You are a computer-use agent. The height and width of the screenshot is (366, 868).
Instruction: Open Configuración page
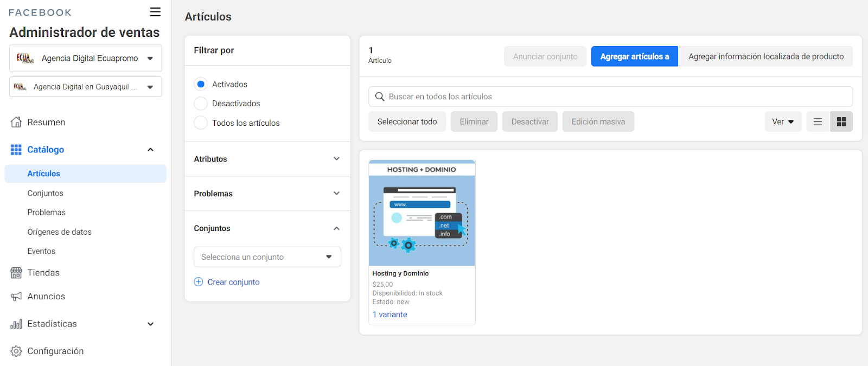point(55,351)
